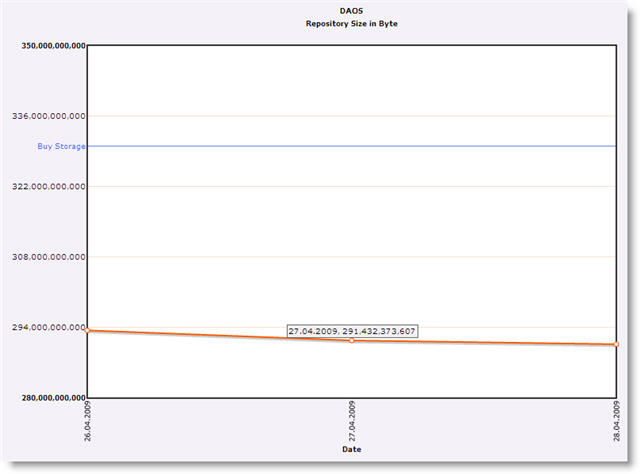Click the 26.04.2009 x-axis date label
640x474 pixels.
(x=89, y=421)
